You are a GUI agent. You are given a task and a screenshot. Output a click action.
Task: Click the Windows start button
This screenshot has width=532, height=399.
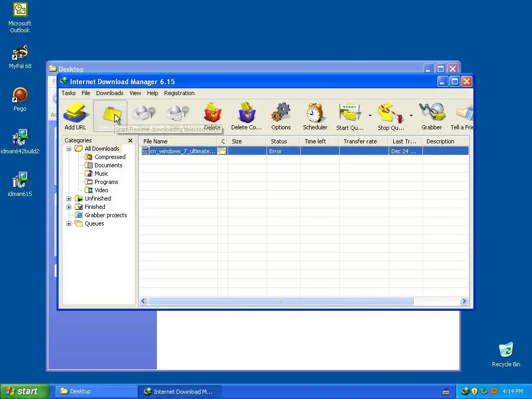pyautogui.click(x=25, y=392)
